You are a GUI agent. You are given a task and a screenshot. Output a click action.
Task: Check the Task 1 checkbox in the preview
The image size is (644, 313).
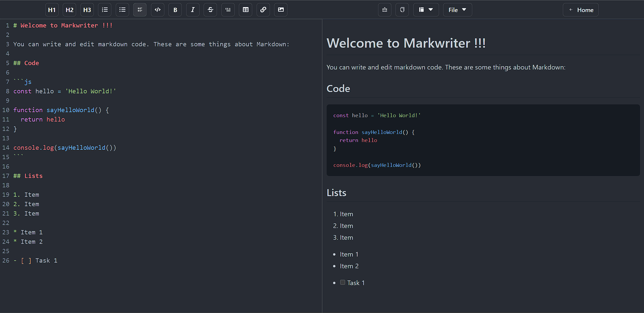click(342, 282)
